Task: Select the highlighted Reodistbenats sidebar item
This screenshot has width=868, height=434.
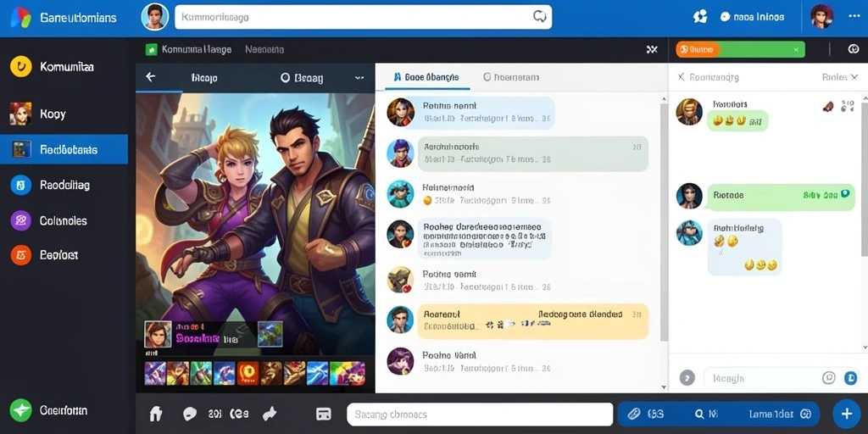Action: 64,149
